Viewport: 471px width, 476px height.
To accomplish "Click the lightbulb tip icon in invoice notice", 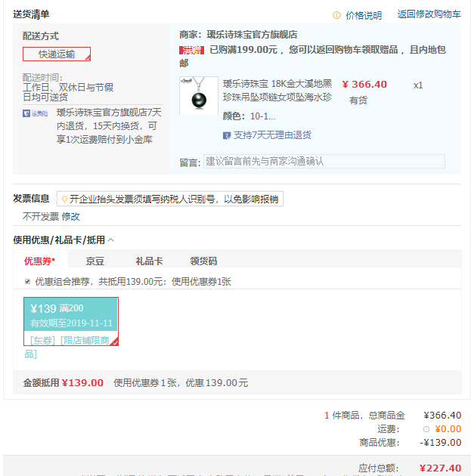I will [x=64, y=199].
